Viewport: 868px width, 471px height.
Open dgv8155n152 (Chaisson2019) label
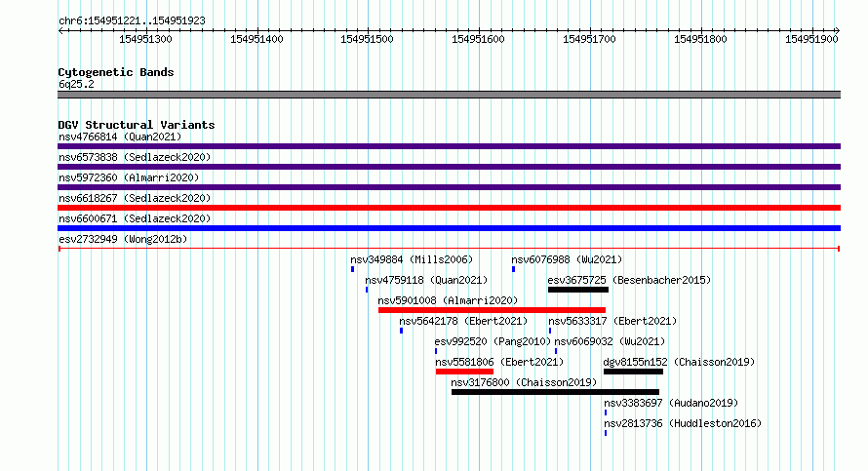pyautogui.click(x=679, y=362)
